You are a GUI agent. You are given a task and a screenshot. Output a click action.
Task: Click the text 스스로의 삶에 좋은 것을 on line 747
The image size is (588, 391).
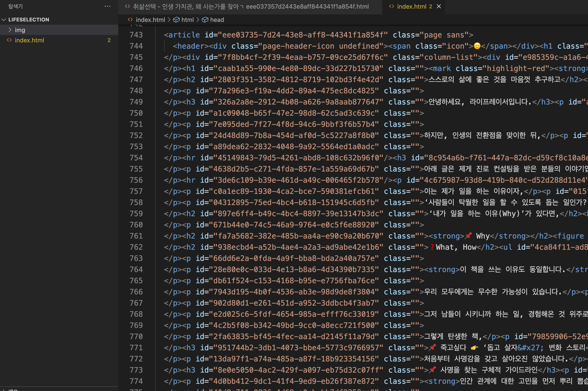467,80
